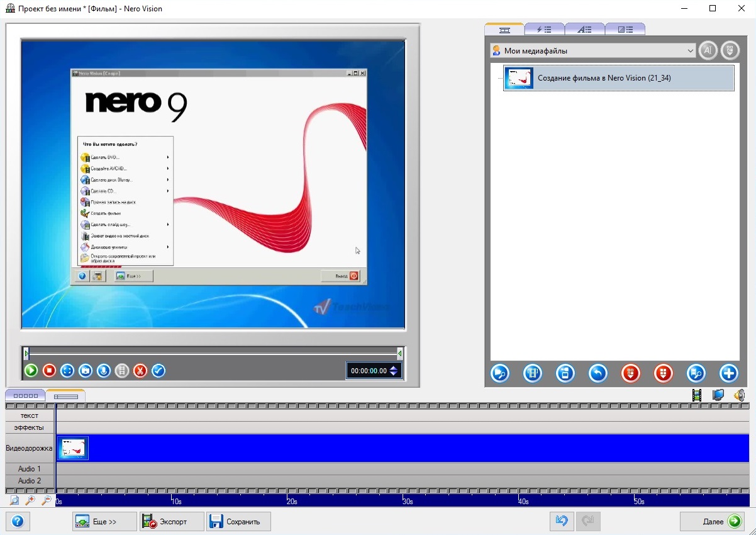Click the filmstrip icon in media panel toolbar

[532, 373]
